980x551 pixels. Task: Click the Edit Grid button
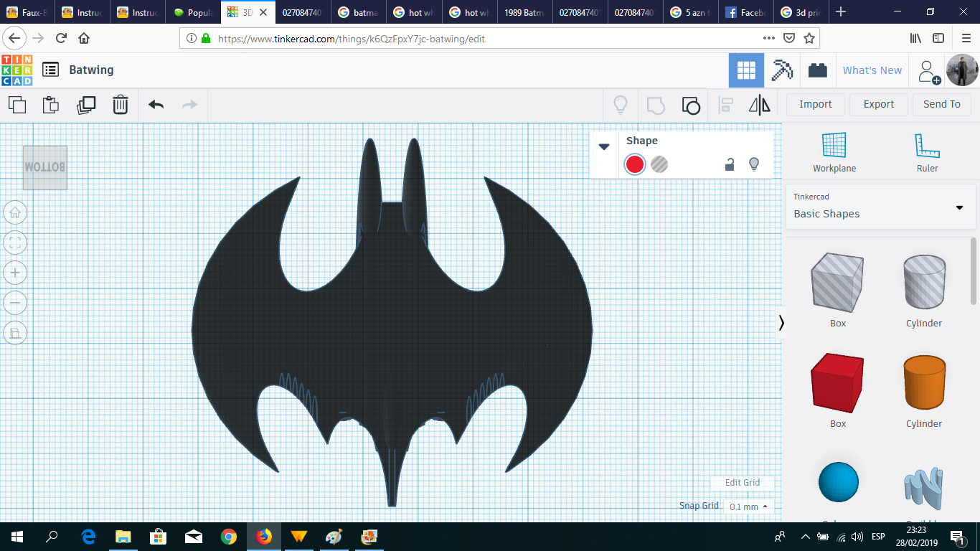743,483
